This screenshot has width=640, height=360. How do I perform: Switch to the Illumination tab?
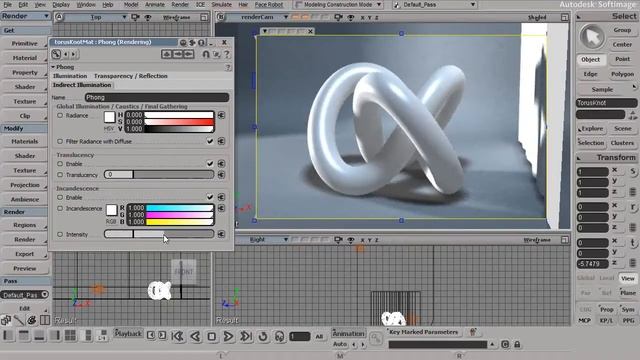pyautogui.click(x=70, y=76)
